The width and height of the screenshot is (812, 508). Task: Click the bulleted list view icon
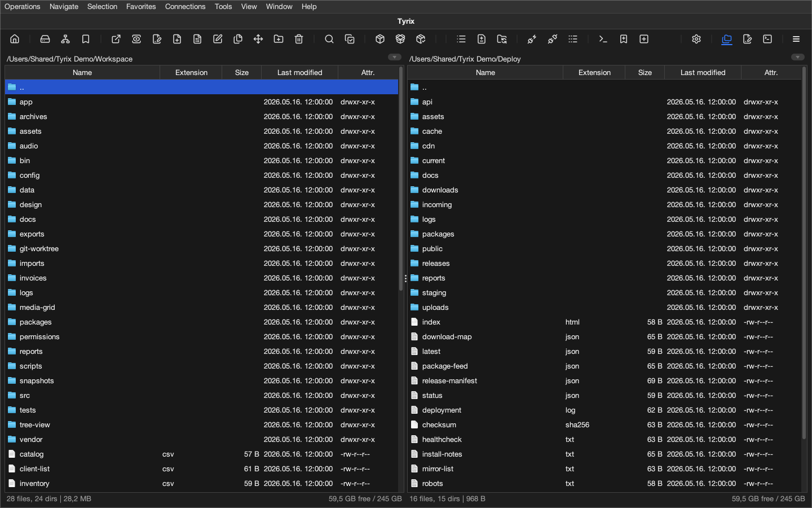point(461,39)
